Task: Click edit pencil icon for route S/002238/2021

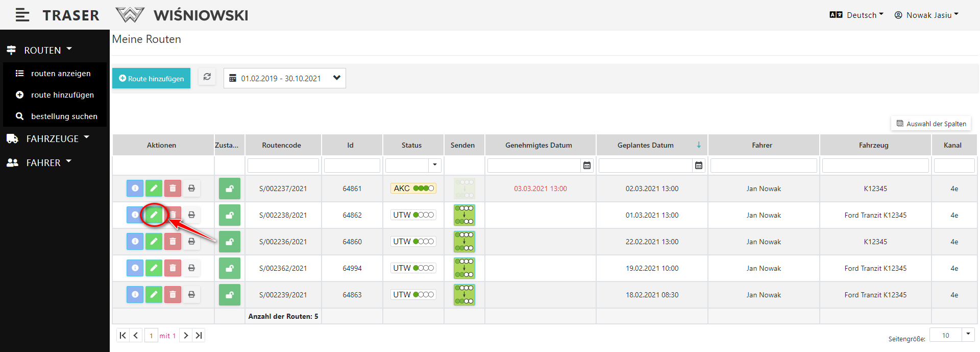Action: (154, 215)
